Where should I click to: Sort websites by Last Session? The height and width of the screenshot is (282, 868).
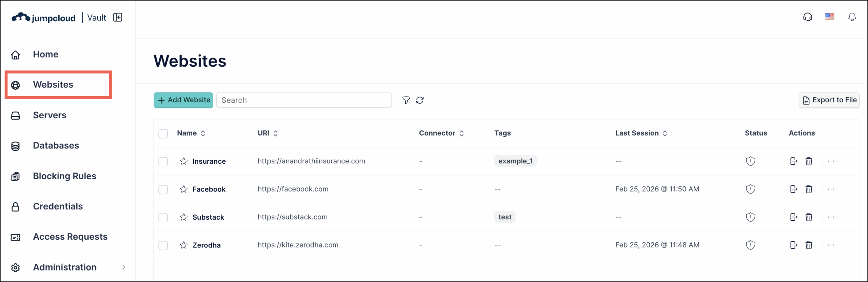(666, 133)
